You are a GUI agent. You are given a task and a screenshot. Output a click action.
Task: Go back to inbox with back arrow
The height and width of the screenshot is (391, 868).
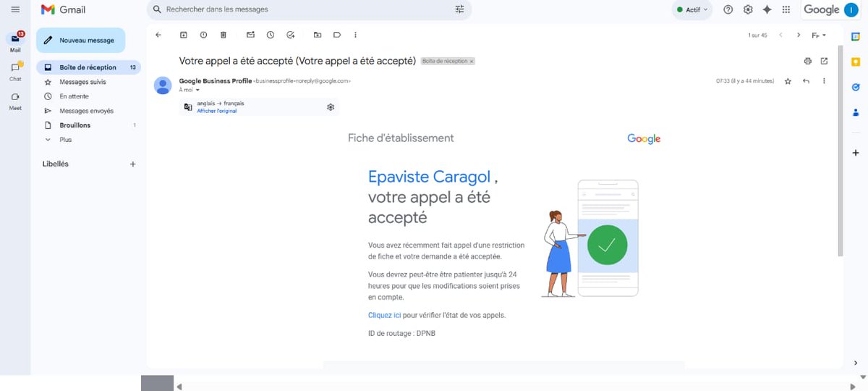(158, 35)
